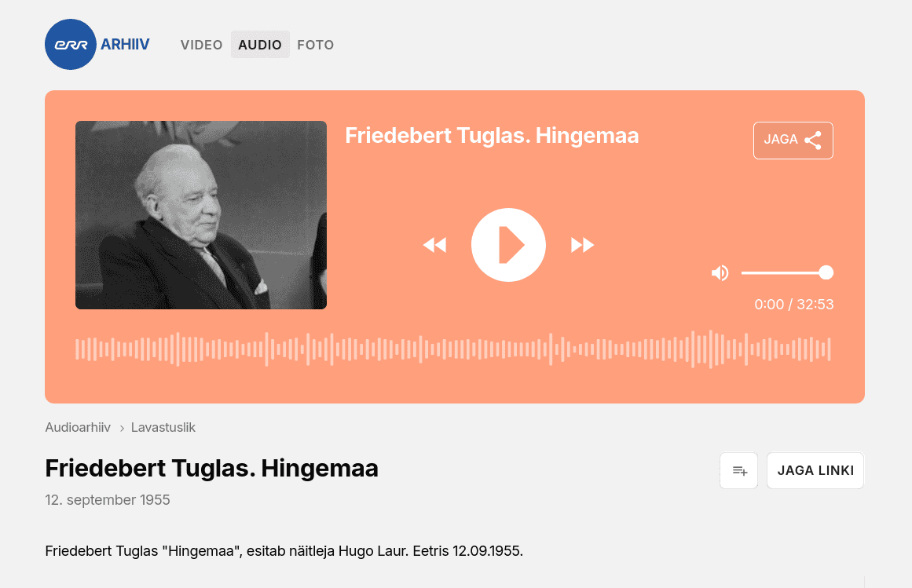This screenshot has height=588, width=912.
Task: Click the ARHIIV text logo
Action: [125, 44]
